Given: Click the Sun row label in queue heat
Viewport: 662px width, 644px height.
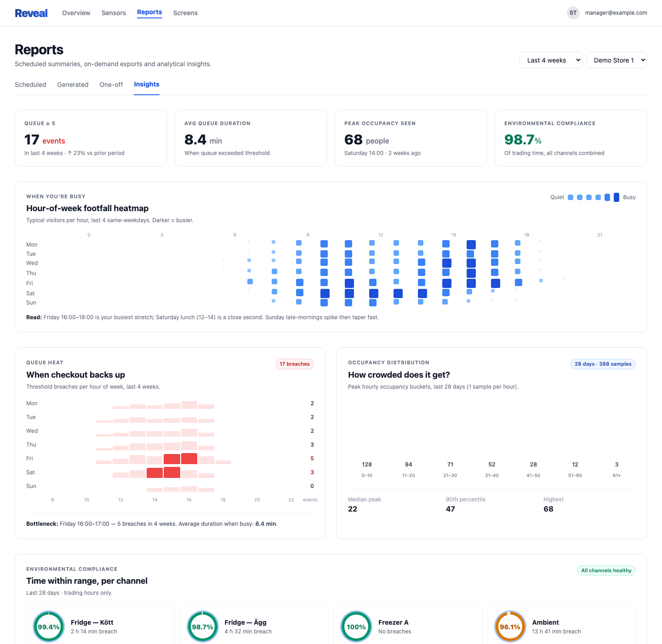Looking at the screenshot, I should [31, 486].
